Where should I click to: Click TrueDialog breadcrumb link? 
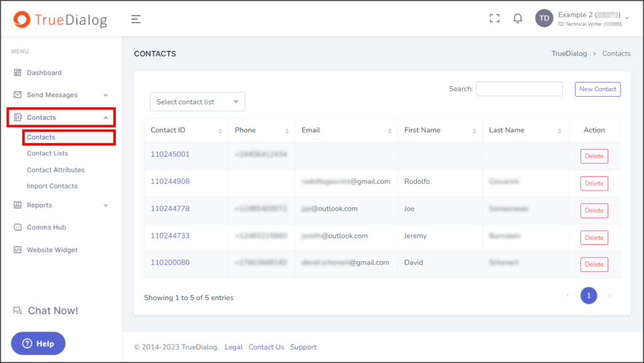(x=569, y=53)
